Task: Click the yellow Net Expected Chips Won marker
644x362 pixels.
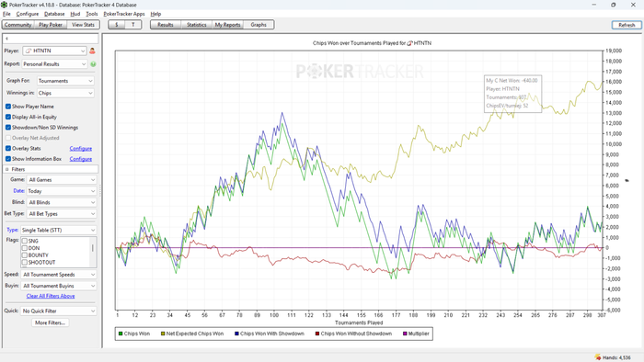Action: (x=163, y=334)
